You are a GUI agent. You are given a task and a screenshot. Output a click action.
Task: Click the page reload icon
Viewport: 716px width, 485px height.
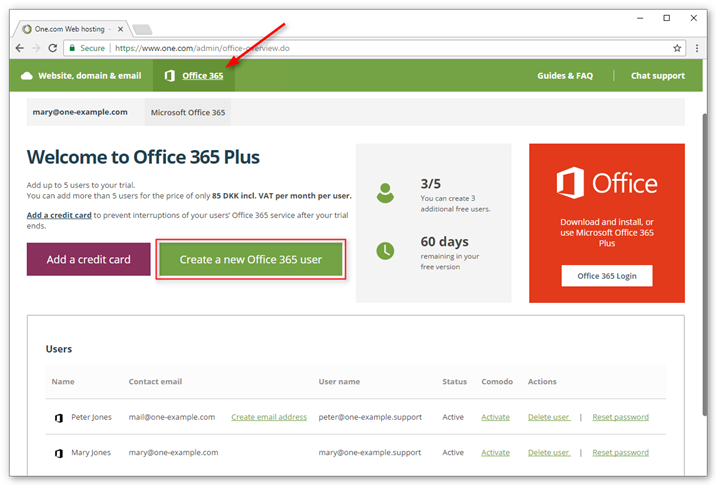pyautogui.click(x=54, y=48)
